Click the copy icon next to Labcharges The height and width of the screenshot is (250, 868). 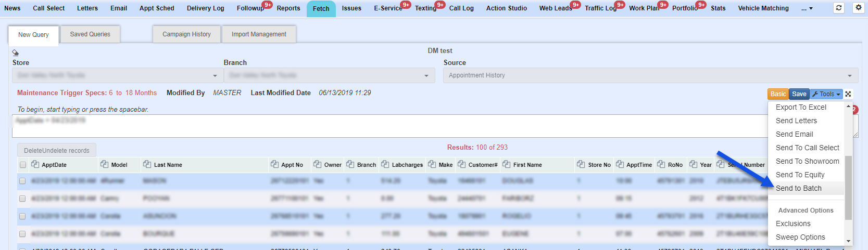tap(385, 165)
